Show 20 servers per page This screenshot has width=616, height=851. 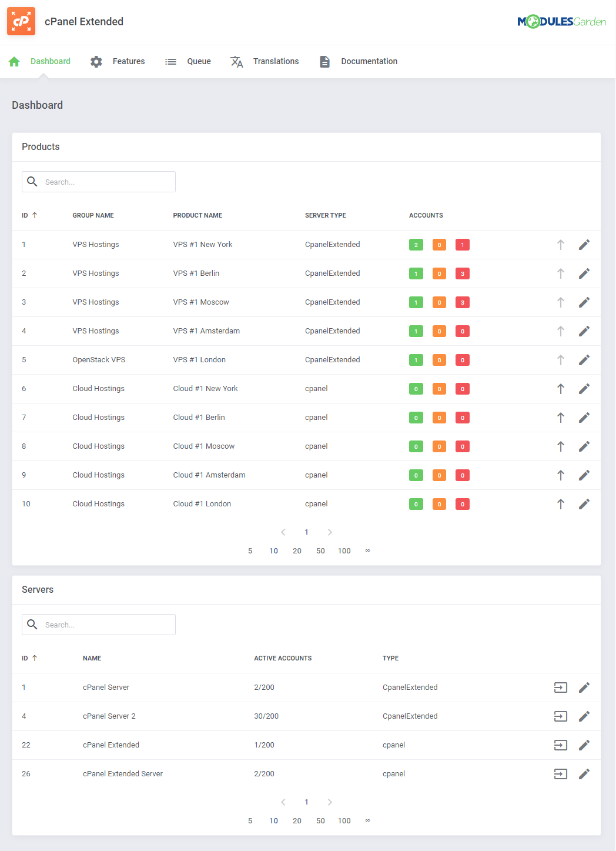point(297,821)
